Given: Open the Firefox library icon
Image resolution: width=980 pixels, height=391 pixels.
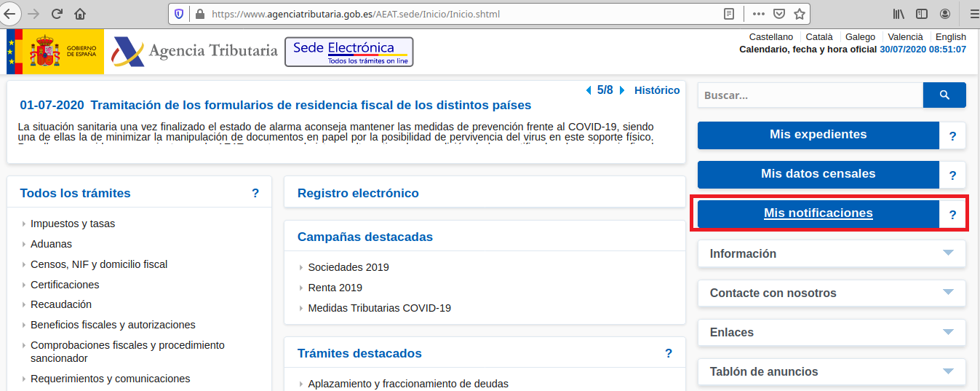Looking at the screenshot, I should 899,14.
